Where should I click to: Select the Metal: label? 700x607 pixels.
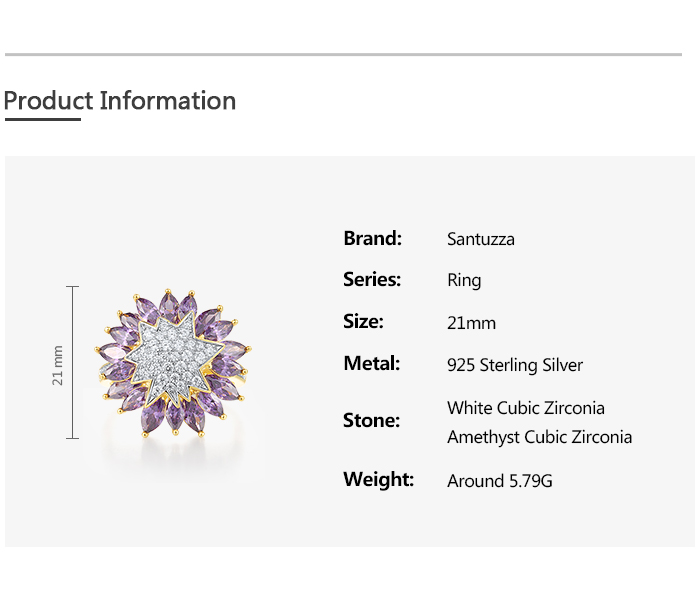(x=371, y=364)
